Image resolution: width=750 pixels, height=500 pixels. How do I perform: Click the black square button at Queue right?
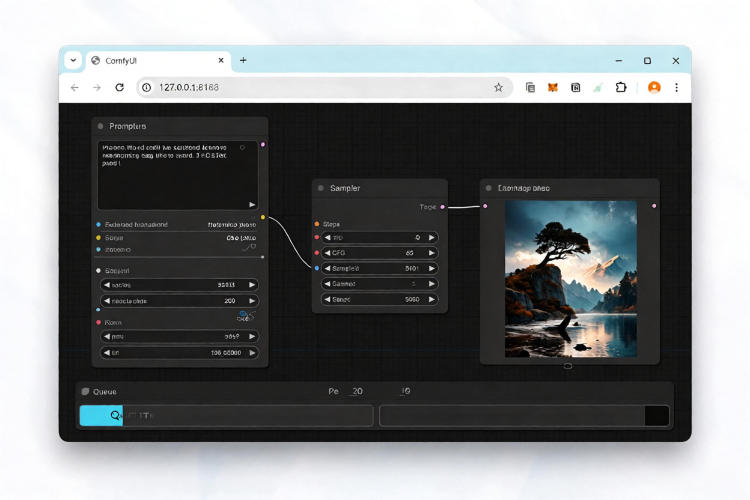click(x=657, y=415)
